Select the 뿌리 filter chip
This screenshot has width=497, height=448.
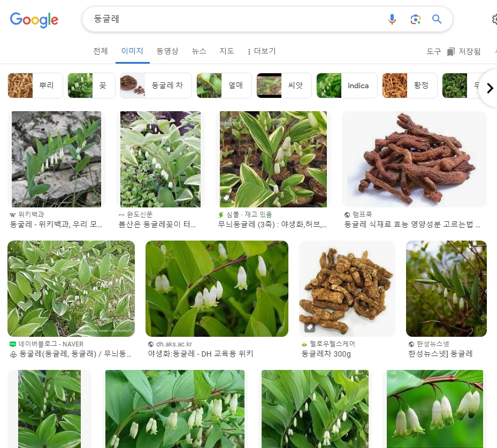35,86
